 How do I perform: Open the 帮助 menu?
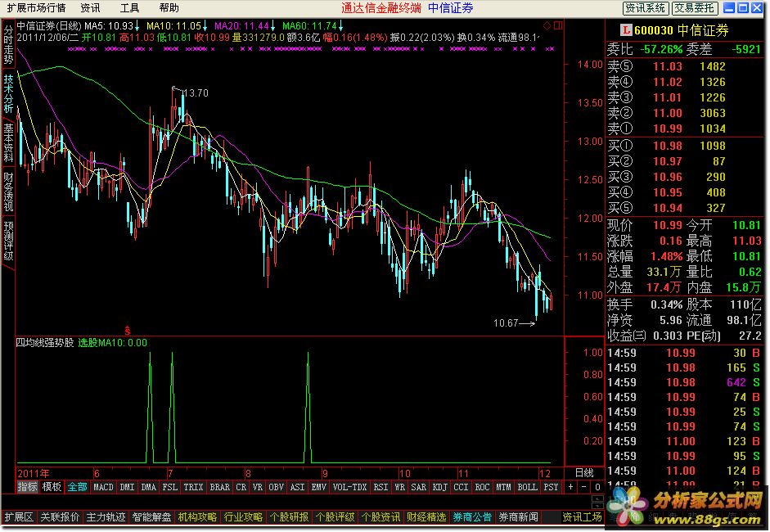click(x=169, y=8)
